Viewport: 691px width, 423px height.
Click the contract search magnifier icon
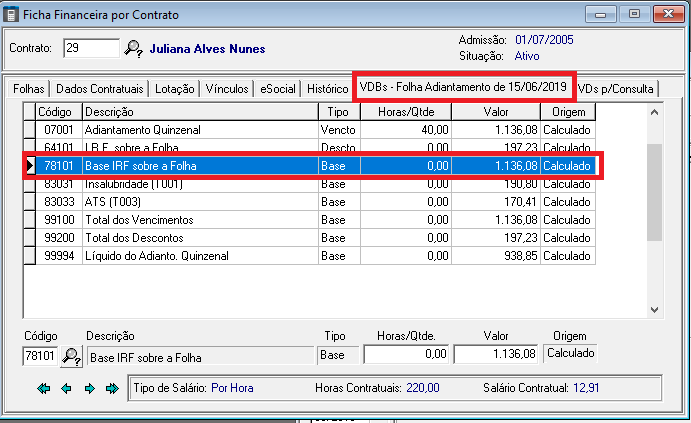pyautogui.click(x=133, y=48)
